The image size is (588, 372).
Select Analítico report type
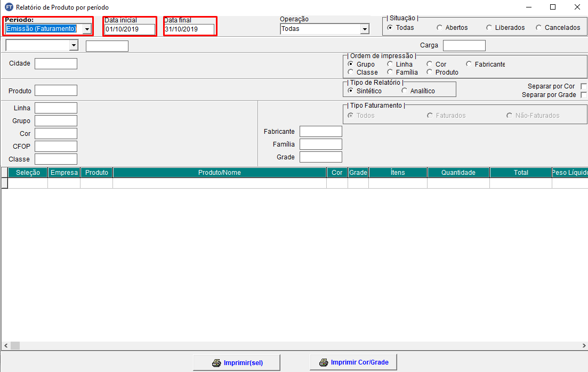[x=404, y=91]
